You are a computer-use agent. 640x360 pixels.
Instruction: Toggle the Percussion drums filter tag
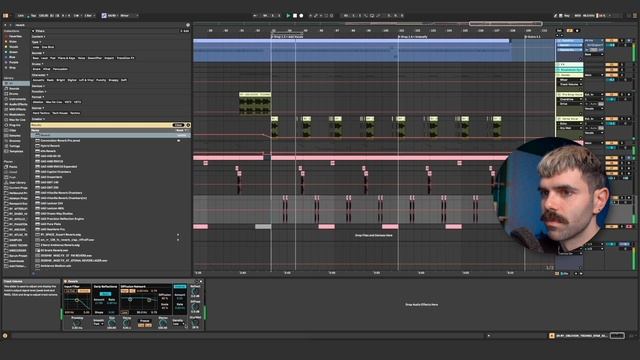pyautogui.click(x=60, y=69)
